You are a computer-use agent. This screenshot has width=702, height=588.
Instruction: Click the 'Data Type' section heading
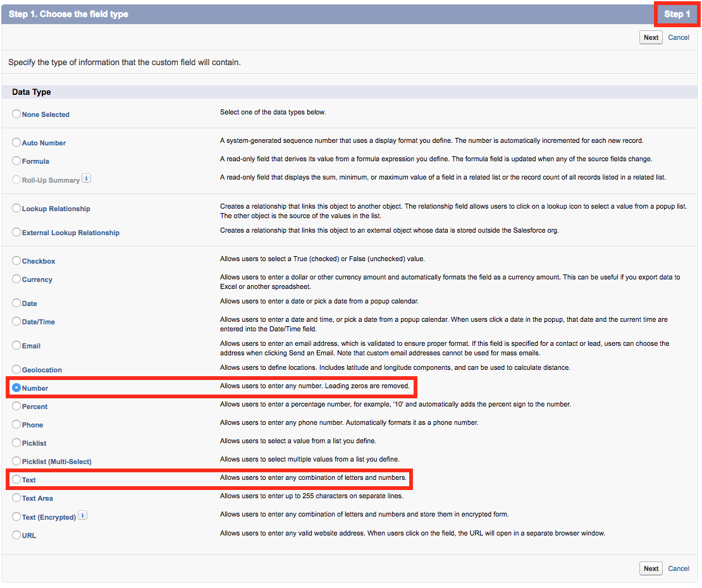32,92
